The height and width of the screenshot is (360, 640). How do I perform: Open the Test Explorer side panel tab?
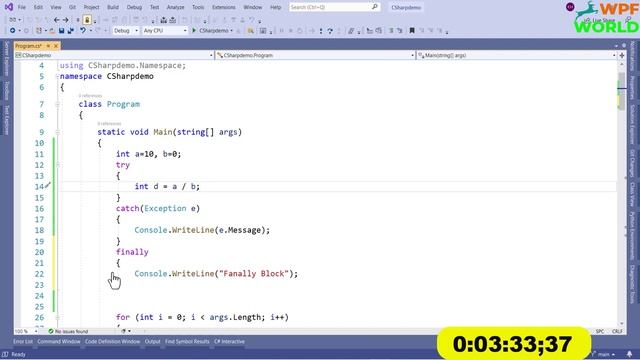pos(6,120)
